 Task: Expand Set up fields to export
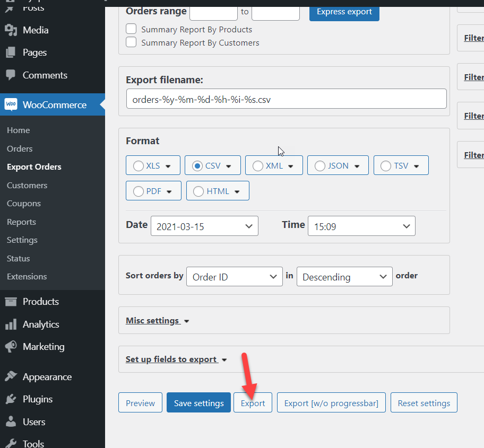pyautogui.click(x=176, y=359)
